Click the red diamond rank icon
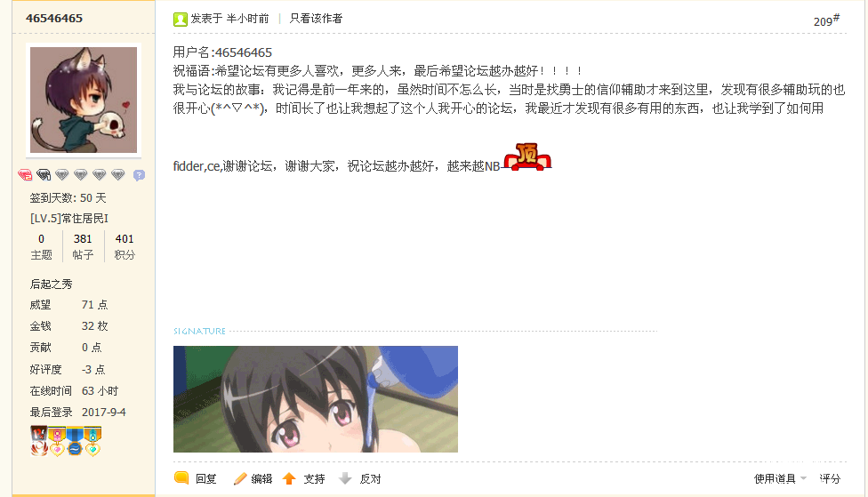This screenshot has height=497, width=868. 25,175
